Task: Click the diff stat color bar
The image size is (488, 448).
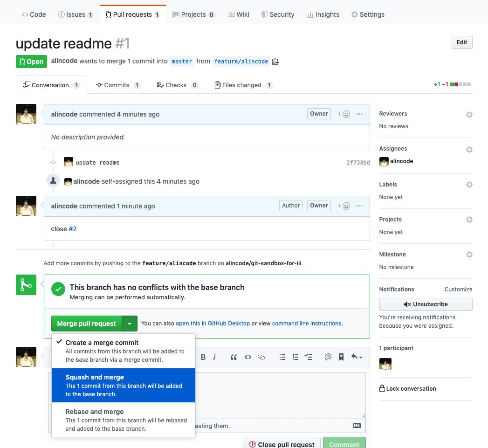Action: (x=461, y=84)
